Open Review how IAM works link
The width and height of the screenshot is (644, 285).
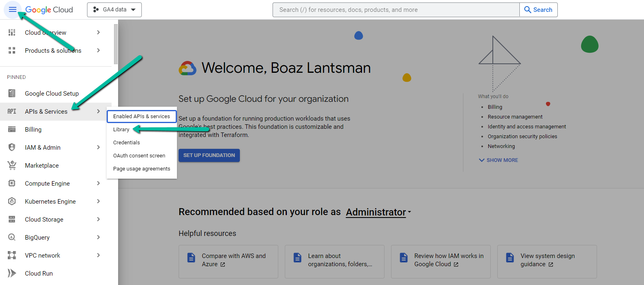coord(441,262)
